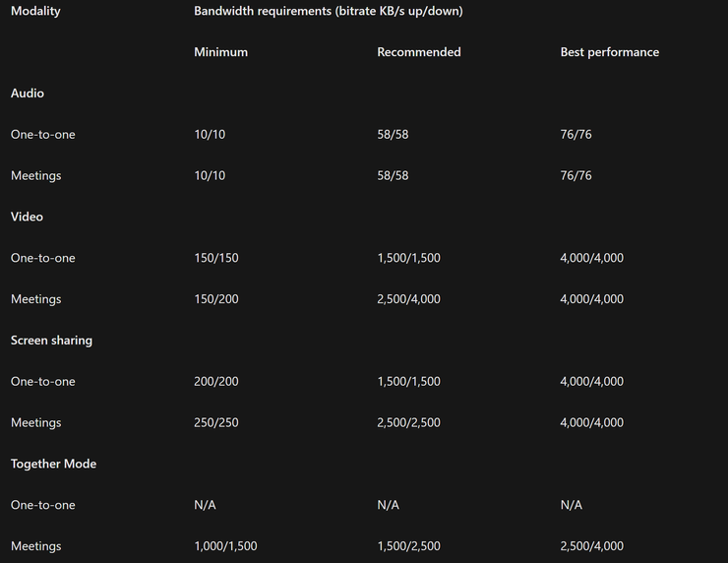Click Together Mode One-to-one minimum N/A cell
Viewport: 728px width, 563px height.
point(205,505)
